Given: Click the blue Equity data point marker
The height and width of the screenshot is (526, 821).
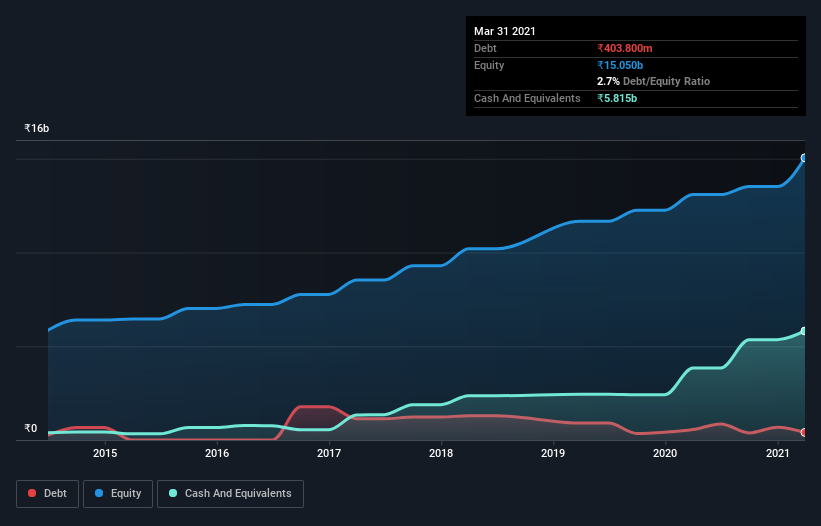Looking at the screenshot, I should point(804,158).
